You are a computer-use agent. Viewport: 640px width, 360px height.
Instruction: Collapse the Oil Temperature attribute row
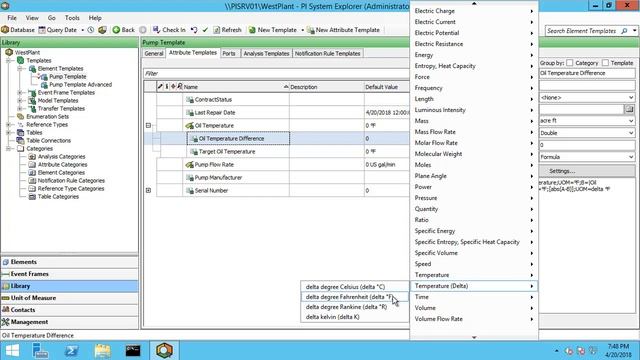(149, 125)
